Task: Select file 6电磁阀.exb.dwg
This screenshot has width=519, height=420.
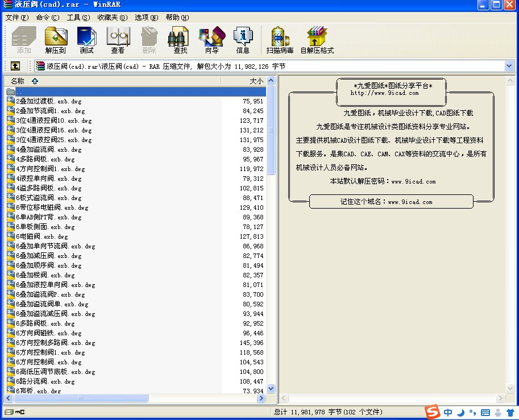Action: (x=42, y=236)
